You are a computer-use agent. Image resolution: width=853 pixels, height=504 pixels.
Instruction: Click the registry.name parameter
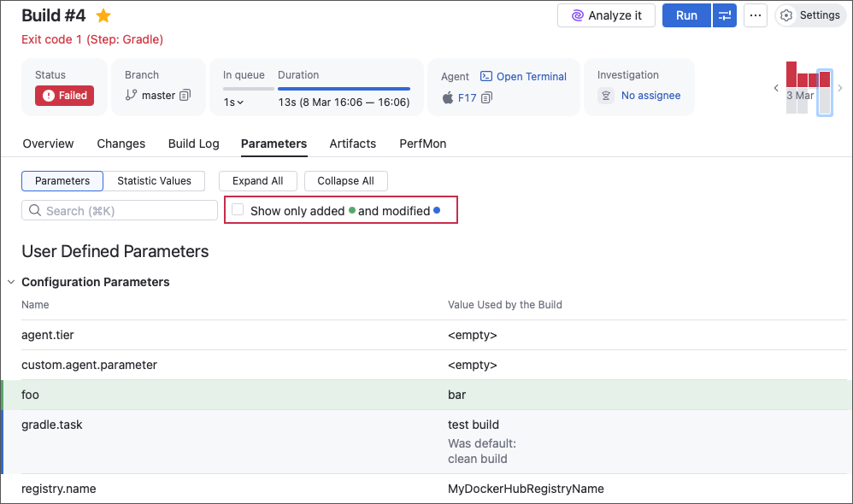click(59, 489)
